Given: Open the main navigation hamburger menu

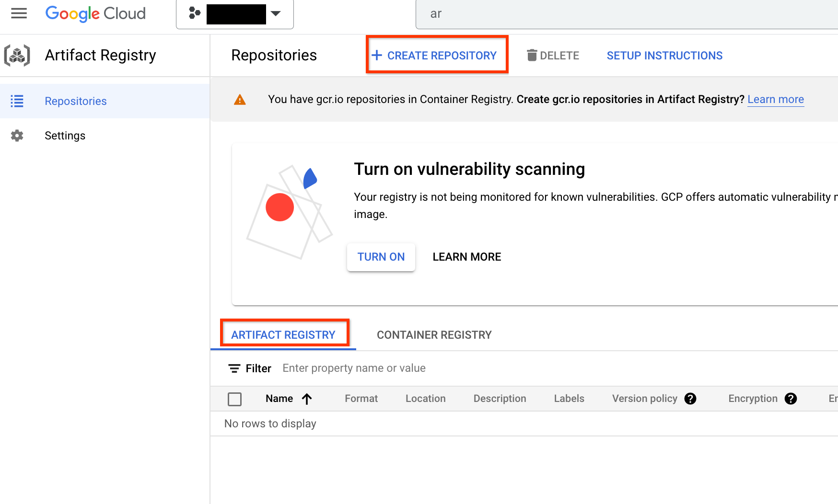Looking at the screenshot, I should pos(19,13).
